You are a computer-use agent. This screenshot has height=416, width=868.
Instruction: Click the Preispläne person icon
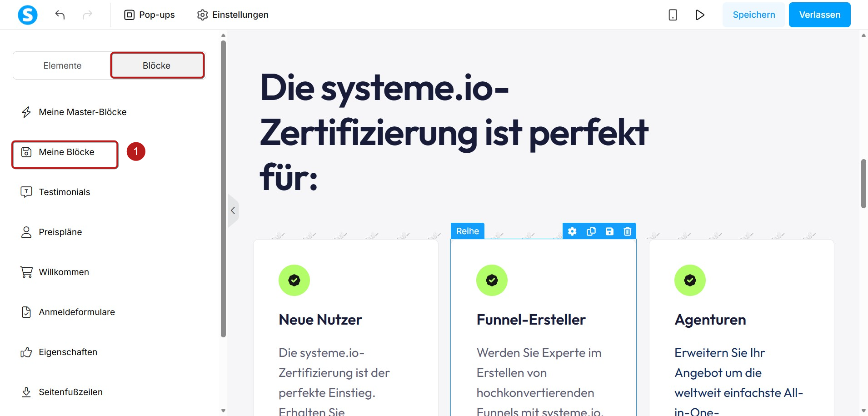(x=26, y=232)
